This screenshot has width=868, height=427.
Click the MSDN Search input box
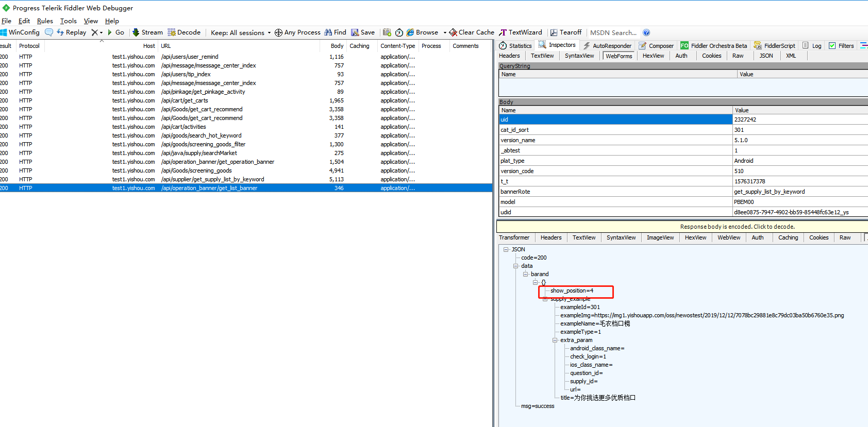[x=613, y=32]
